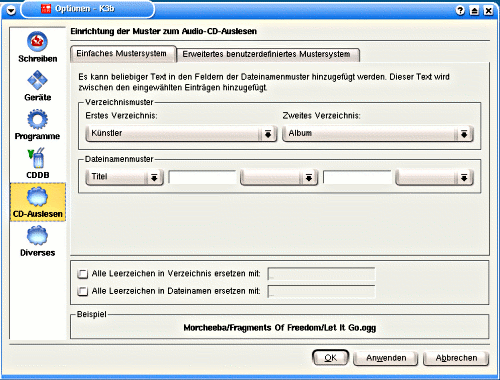
Task: Click the second filename separator text field
Action: [357, 177]
